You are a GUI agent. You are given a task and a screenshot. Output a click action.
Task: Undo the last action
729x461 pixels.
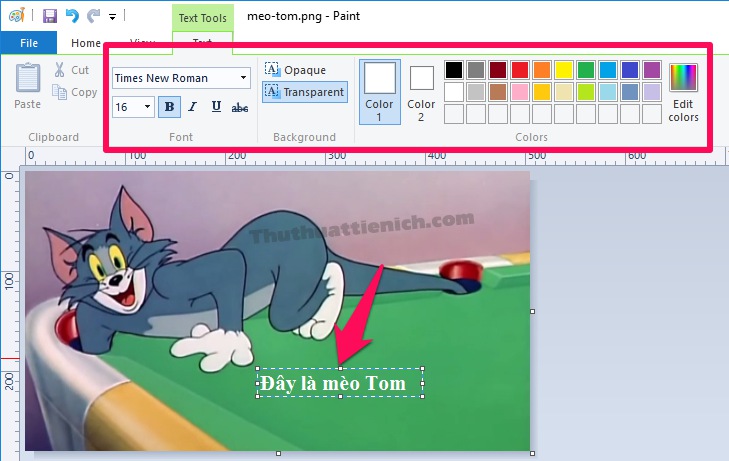click(x=72, y=16)
